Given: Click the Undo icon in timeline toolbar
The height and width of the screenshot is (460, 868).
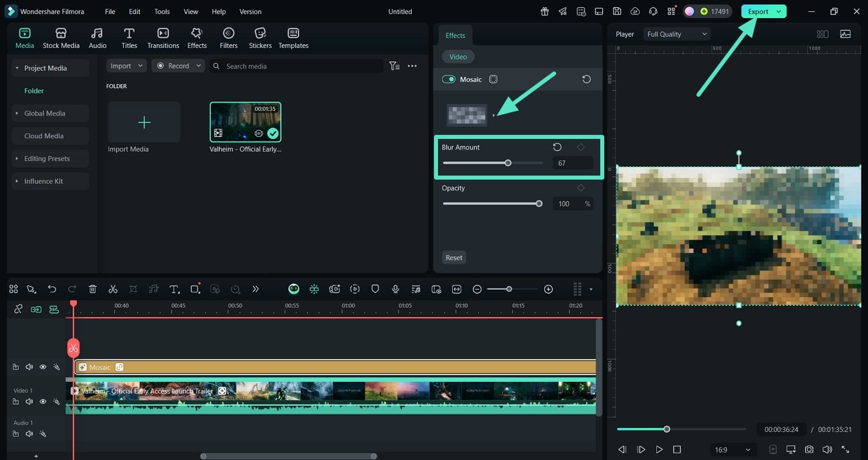Looking at the screenshot, I should pyautogui.click(x=52, y=289).
